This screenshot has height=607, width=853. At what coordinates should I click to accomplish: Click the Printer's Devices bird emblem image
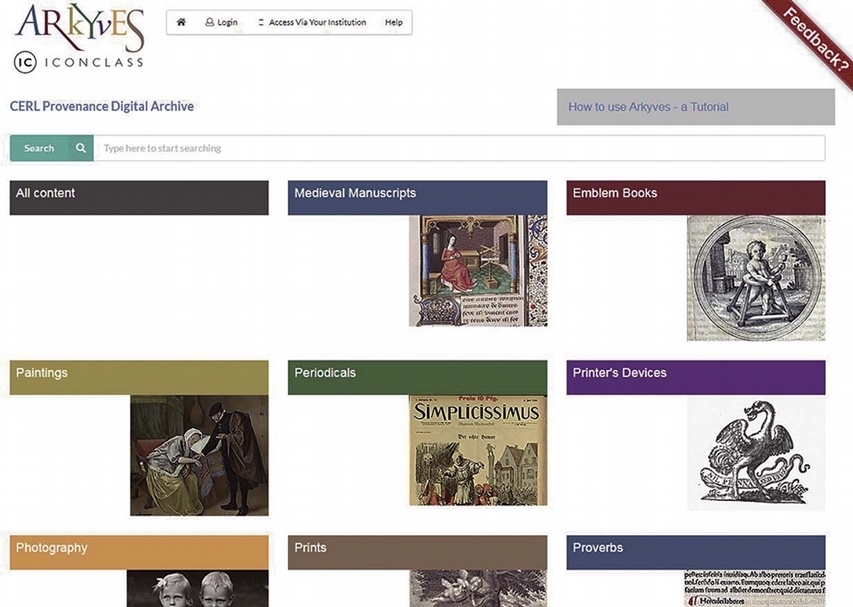(x=755, y=450)
